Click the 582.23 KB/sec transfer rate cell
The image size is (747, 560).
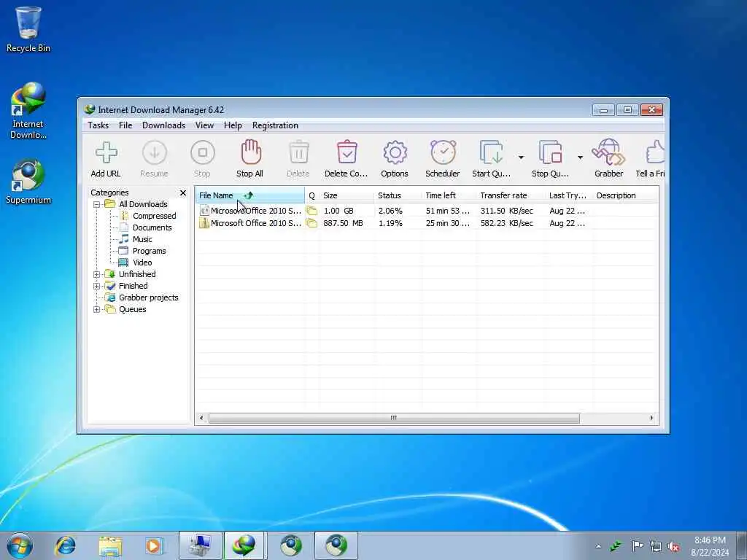[506, 223]
